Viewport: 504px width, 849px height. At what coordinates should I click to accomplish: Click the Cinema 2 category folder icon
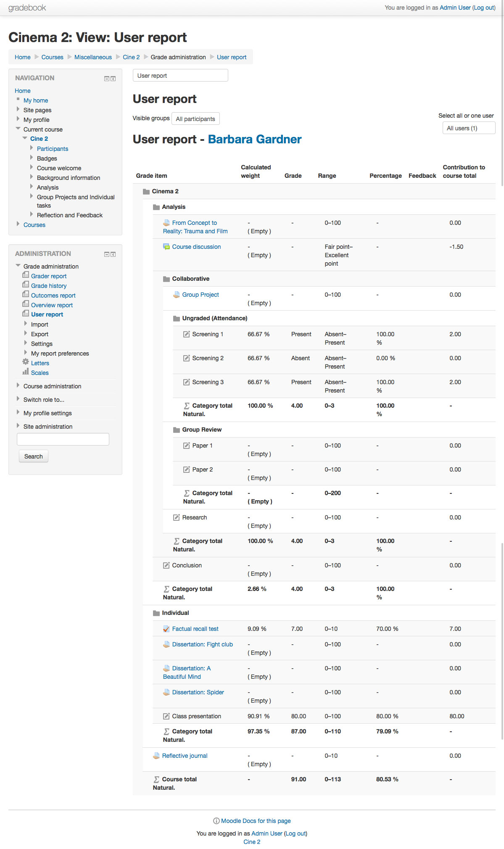coord(146,191)
